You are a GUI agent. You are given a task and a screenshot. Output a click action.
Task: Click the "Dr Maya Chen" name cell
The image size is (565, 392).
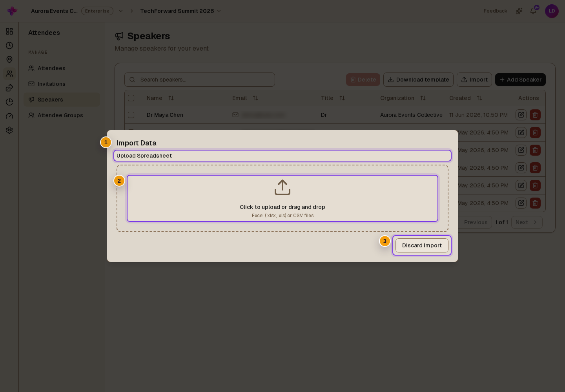tap(165, 115)
